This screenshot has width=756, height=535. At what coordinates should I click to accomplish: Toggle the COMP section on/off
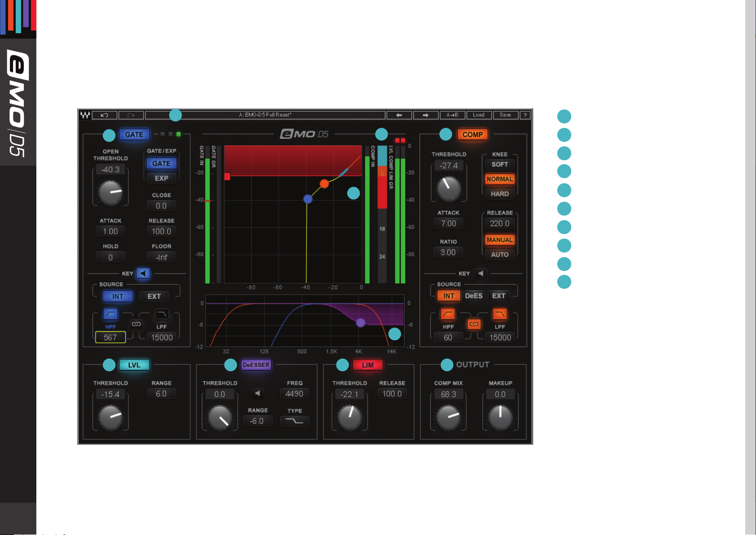472,135
